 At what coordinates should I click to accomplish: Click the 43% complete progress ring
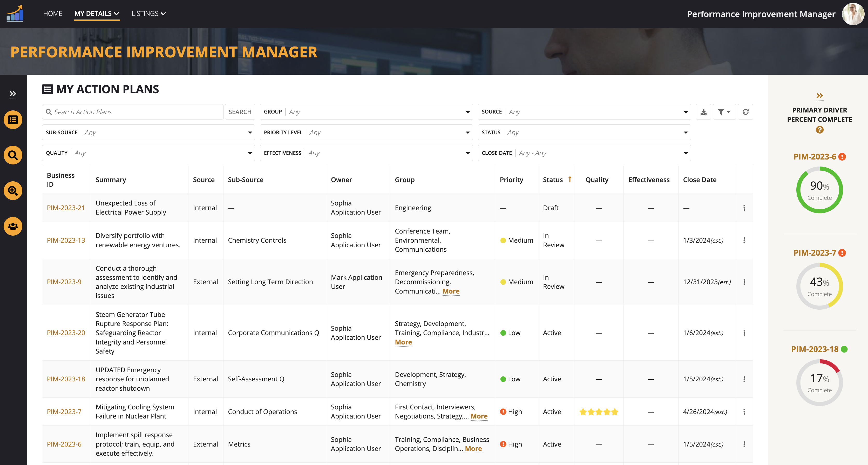tap(819, 286)
